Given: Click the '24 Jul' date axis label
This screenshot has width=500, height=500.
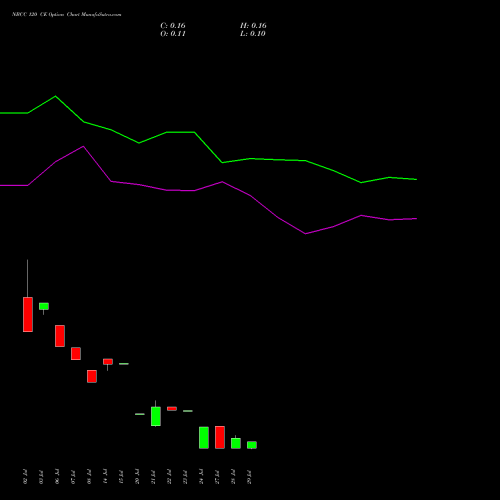Looking at the screenshot, I should point(201,477).
